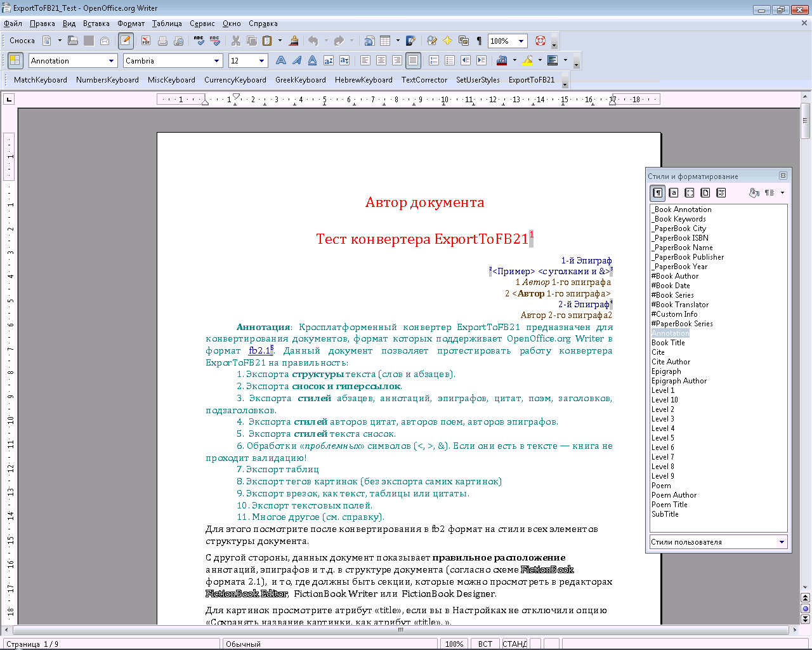Apply the red Font Color swatch
The width and height of the screenshot is (812, 650).
click(x=502, y=60)
